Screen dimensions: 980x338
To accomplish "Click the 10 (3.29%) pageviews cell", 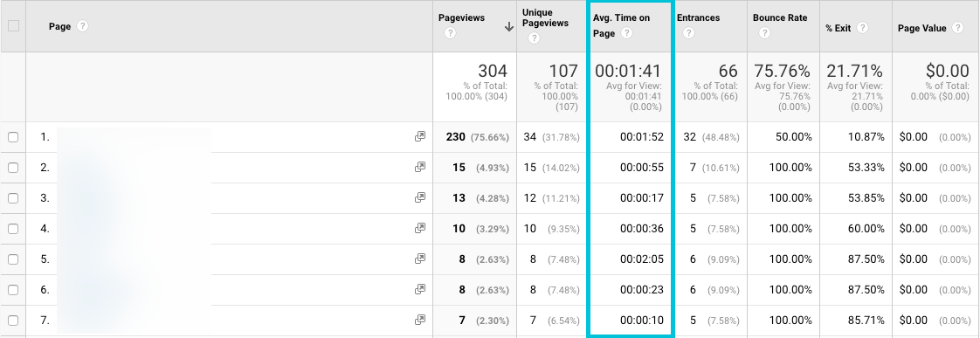I will pos(474,229).
